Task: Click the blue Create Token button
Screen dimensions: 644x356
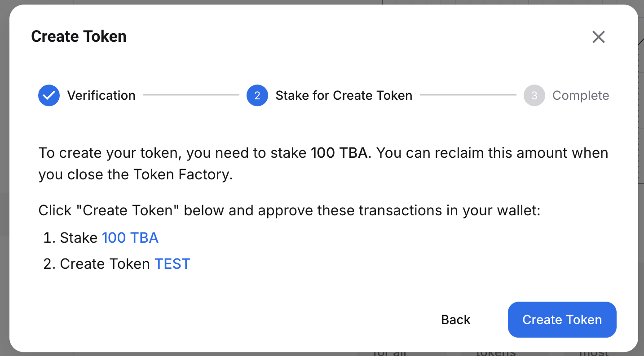Action: [x=562, y=320]
